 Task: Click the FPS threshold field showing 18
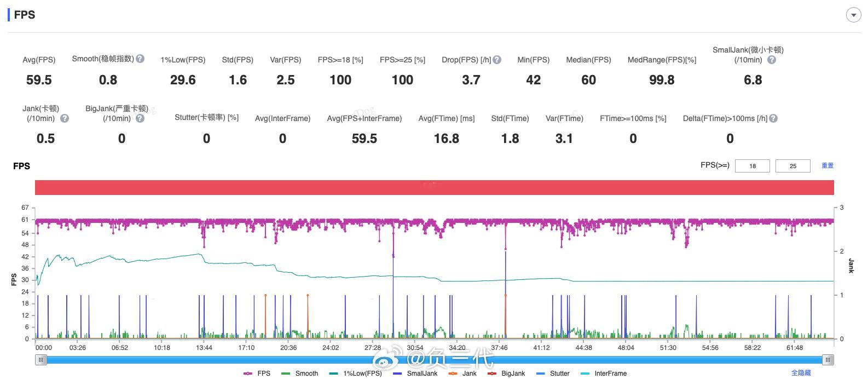(753, 166)
